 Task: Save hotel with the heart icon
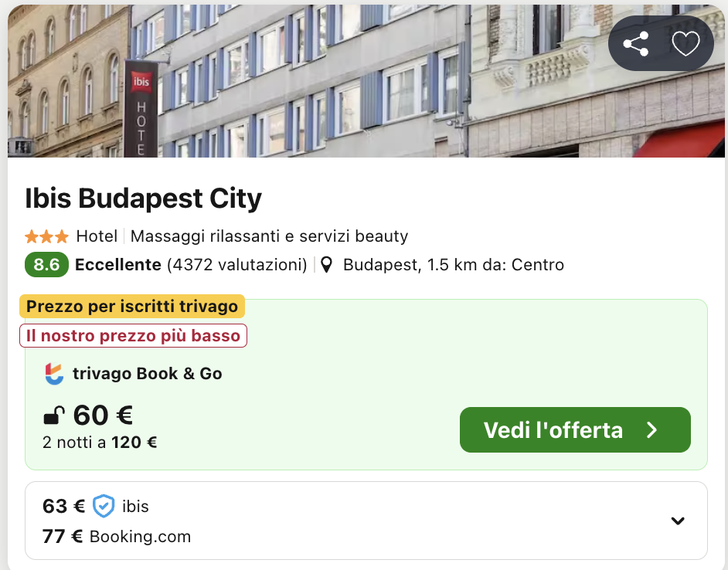coord(685,44)
